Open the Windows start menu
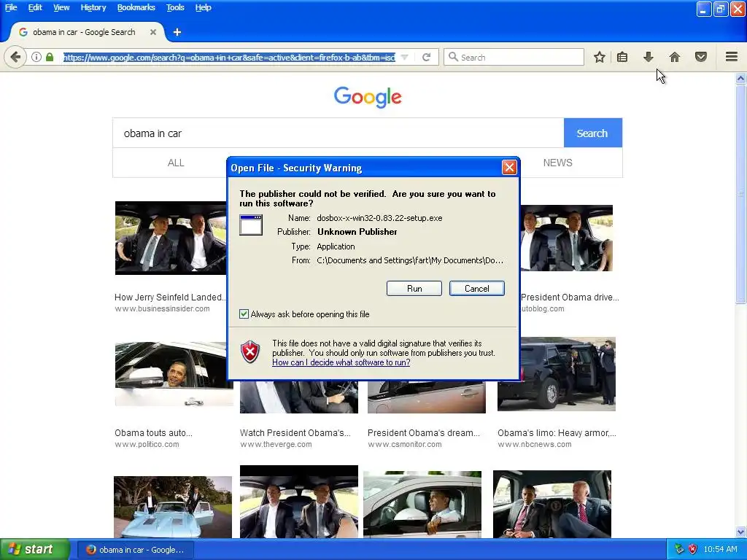 [35, 549]
